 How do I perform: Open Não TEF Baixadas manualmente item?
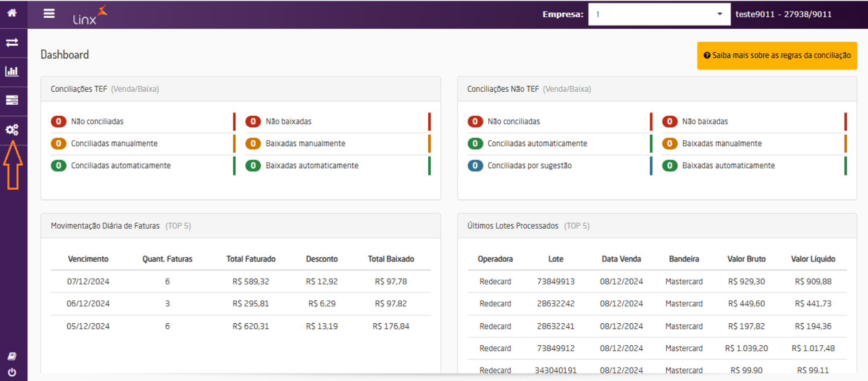pos(721,144)
